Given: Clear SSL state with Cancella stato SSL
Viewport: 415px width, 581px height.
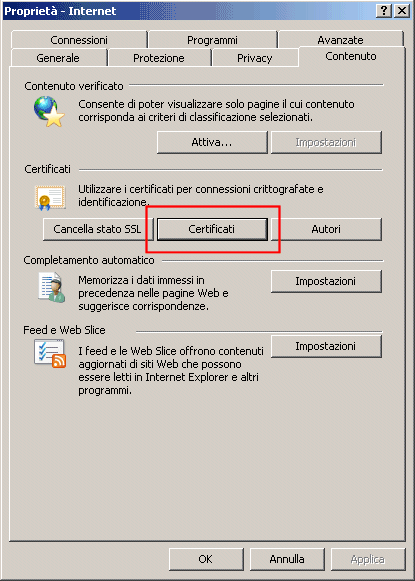Looking at the screenshot, I should (98, 229).
